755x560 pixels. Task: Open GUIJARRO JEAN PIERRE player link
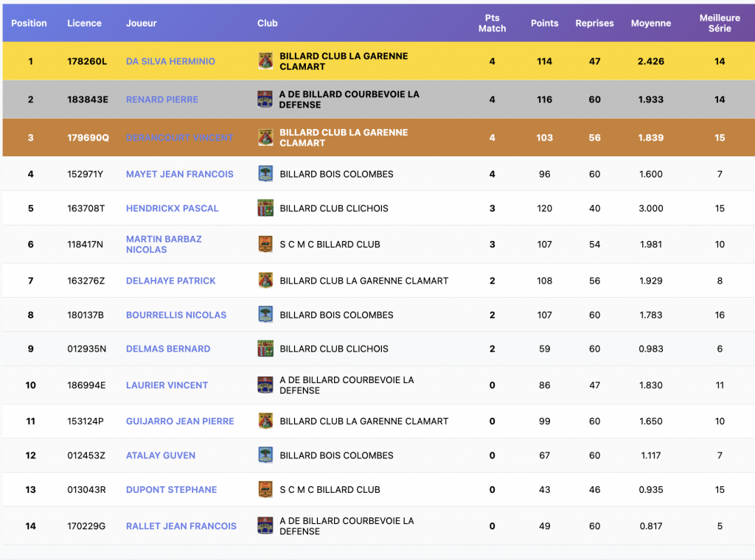tap(180, 421)
